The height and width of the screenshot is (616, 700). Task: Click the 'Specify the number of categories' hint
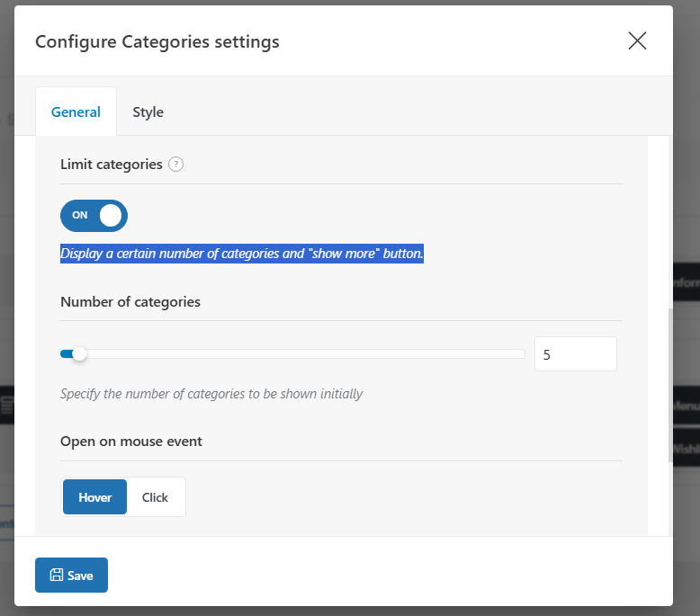coord(211,394)
